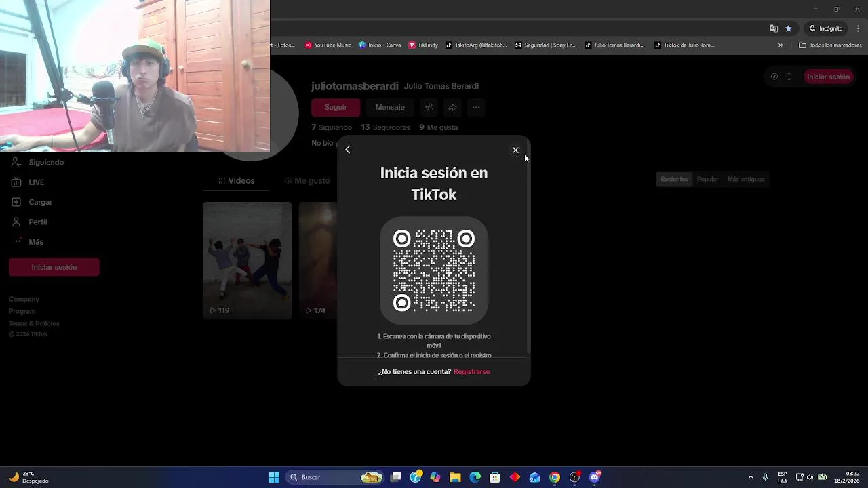
Task: Go back with the login dialog's arrow
Action: [x=348, y=150]
